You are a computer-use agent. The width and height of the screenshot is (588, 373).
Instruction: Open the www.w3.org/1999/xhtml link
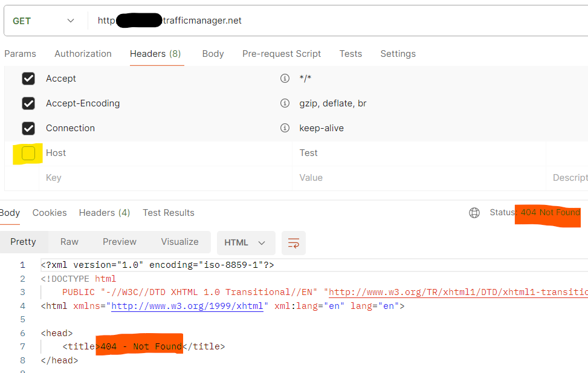point(187,307)
